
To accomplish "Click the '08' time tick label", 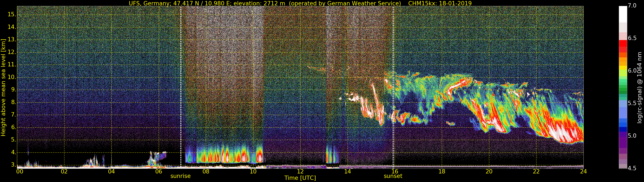I will [206, 172].
